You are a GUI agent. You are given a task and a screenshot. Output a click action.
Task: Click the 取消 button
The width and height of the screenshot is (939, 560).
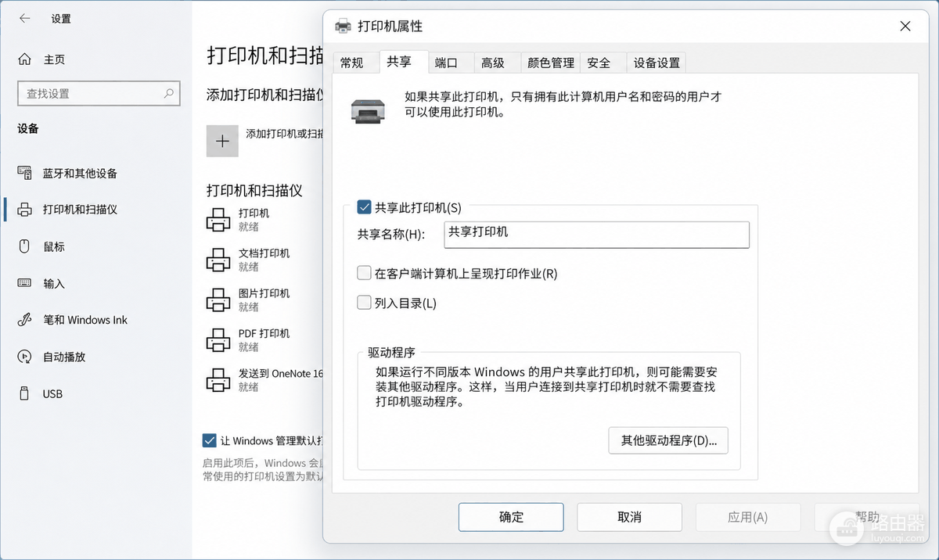click(629, 517)
